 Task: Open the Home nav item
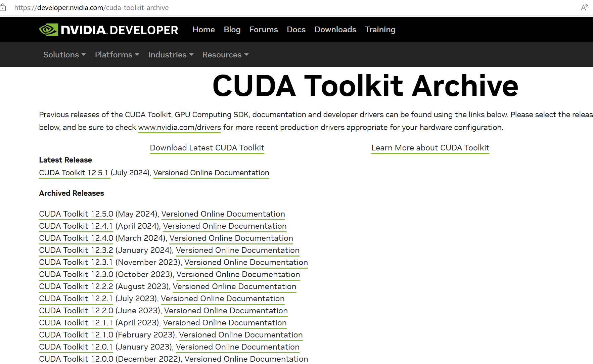(203, 30)
